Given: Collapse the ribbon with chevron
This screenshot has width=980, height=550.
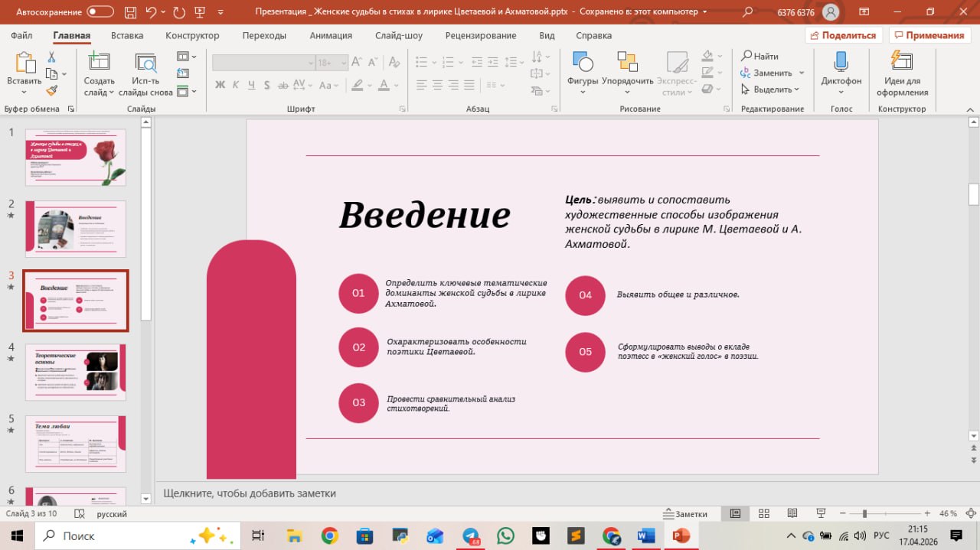Looking at the screenshot, I should pos(969,109).
